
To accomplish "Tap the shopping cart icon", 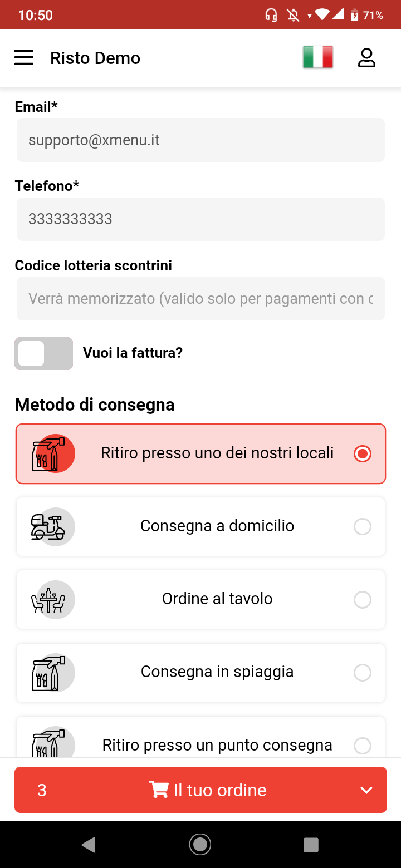I will tap(159, 790).
